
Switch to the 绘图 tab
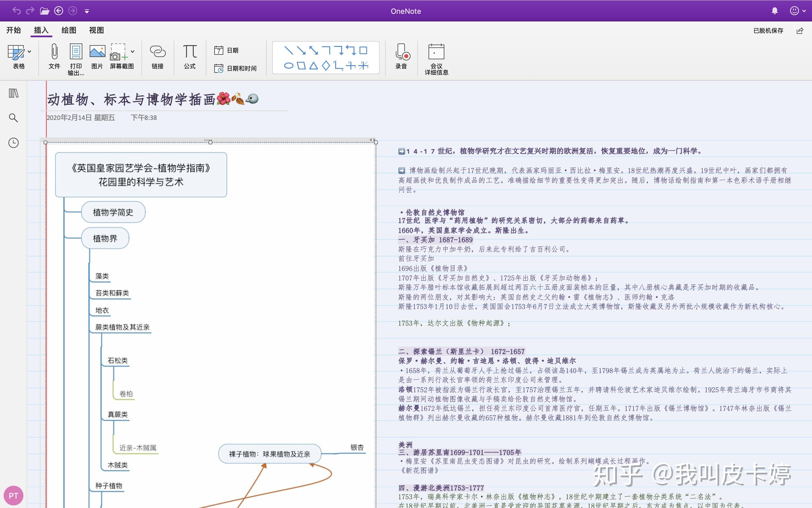69,30
